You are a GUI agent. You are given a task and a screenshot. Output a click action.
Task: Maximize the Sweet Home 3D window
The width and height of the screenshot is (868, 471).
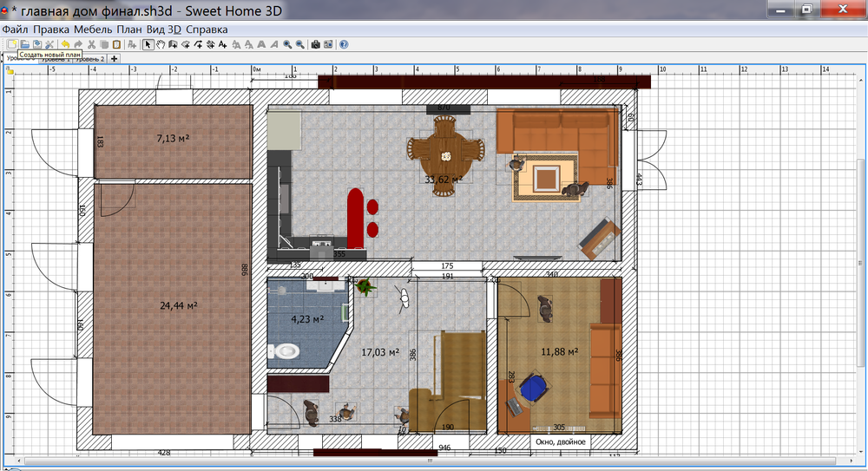[x=807, y=10]
